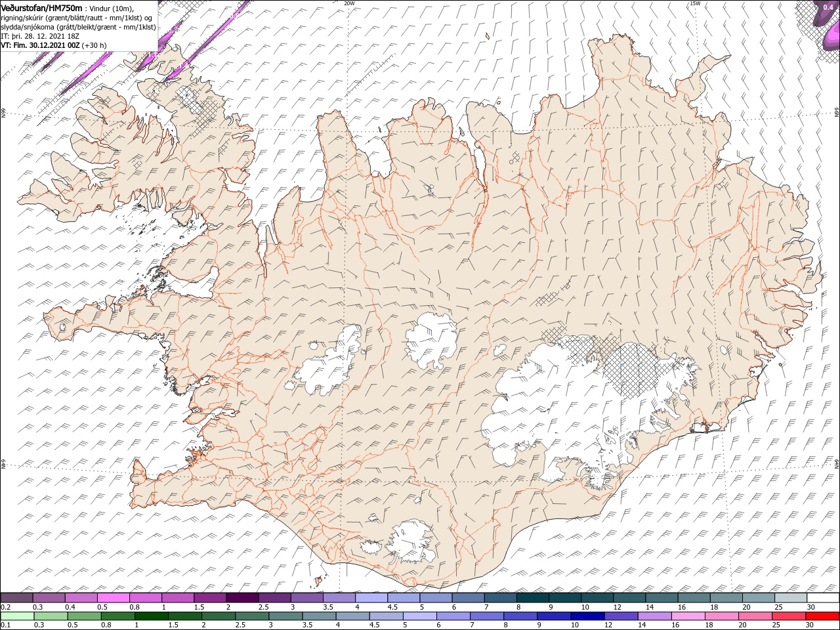Click pale green 0.1 swatch in rain legend
Viewport: 840px width, 630px height.
17,616
